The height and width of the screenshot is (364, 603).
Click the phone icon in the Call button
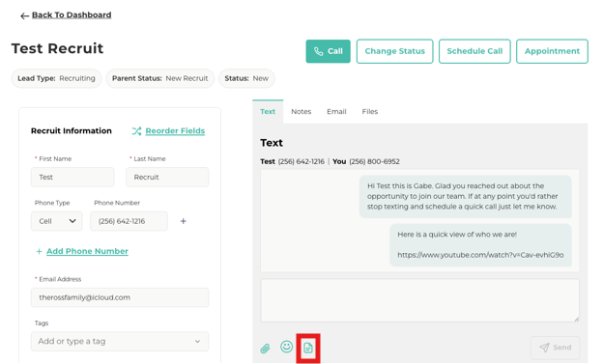point(319,51)
